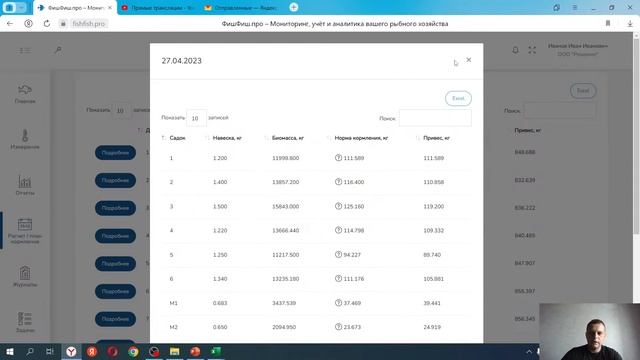The image size is (640, 360).
Task: Open the records-per-page box showing 10 in dialog
Action: pyautogui.click(x=196, y=118)
